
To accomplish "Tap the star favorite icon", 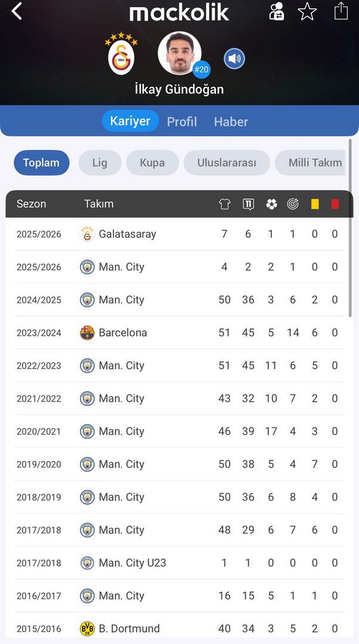I will 307,11.
